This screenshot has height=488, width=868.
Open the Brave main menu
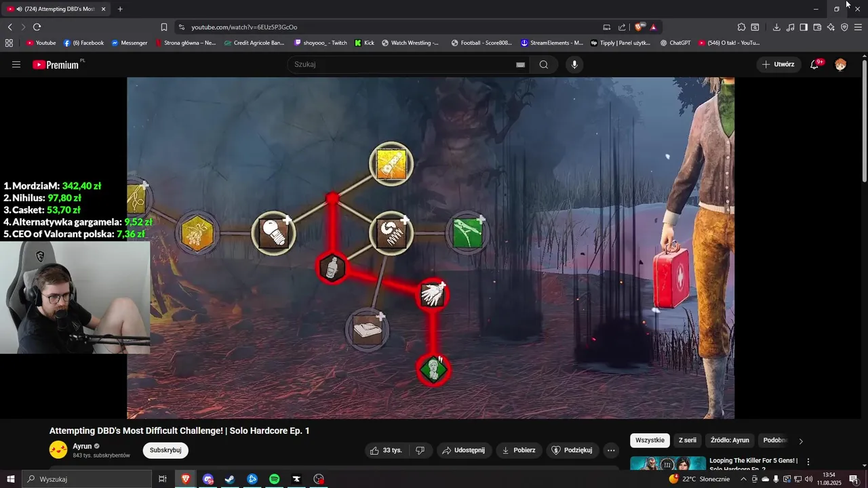(x=858, y=27)
